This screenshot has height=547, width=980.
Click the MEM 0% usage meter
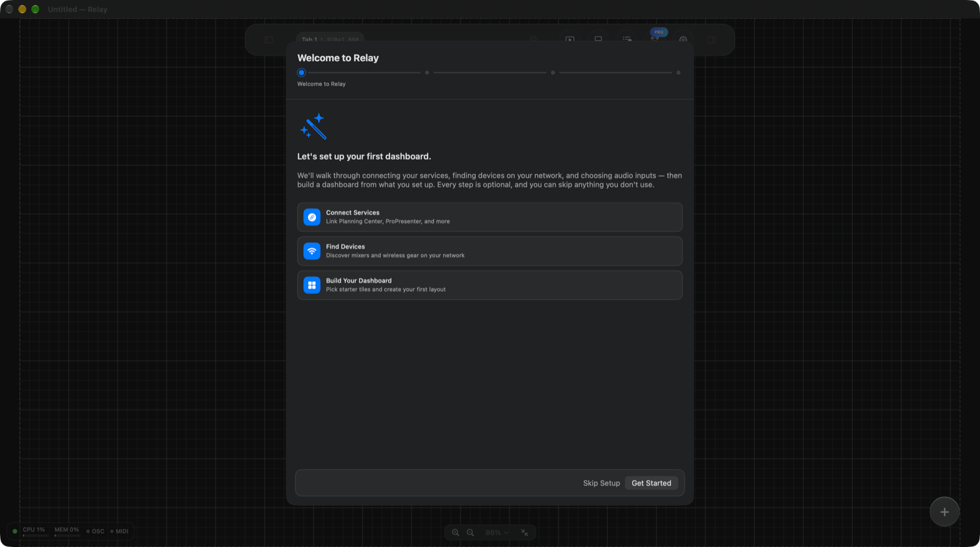click(67, 531)
